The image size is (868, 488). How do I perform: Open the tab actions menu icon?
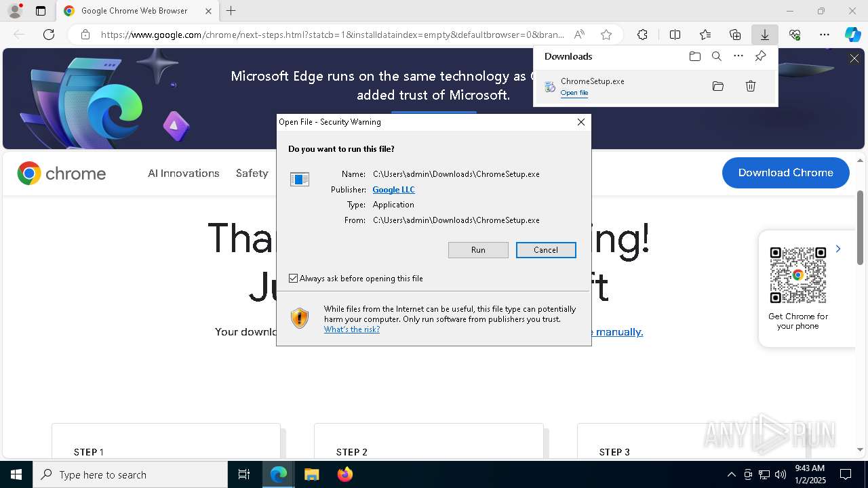click(x=41, y=11)
